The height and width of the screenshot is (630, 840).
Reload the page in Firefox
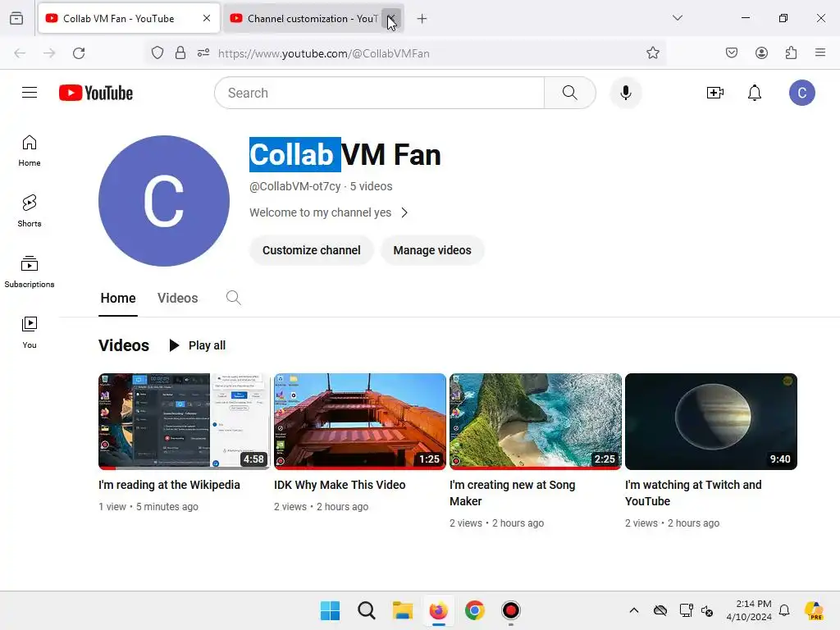click(79, 53)
